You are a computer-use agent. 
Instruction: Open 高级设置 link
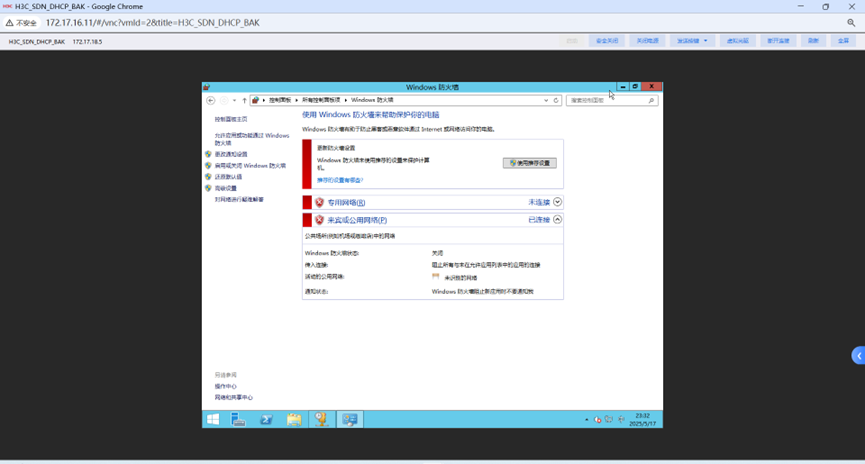(226, 188)
